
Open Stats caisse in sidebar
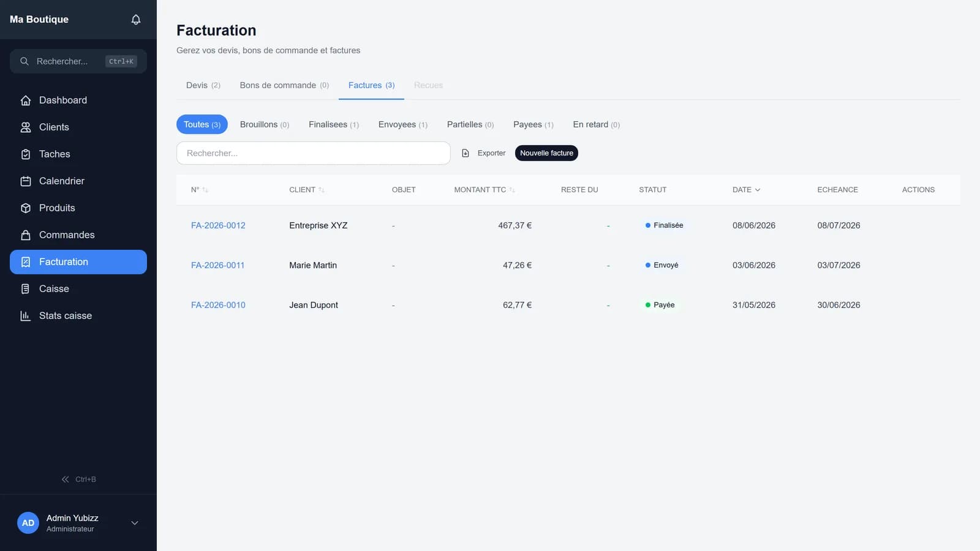[78, 316]
